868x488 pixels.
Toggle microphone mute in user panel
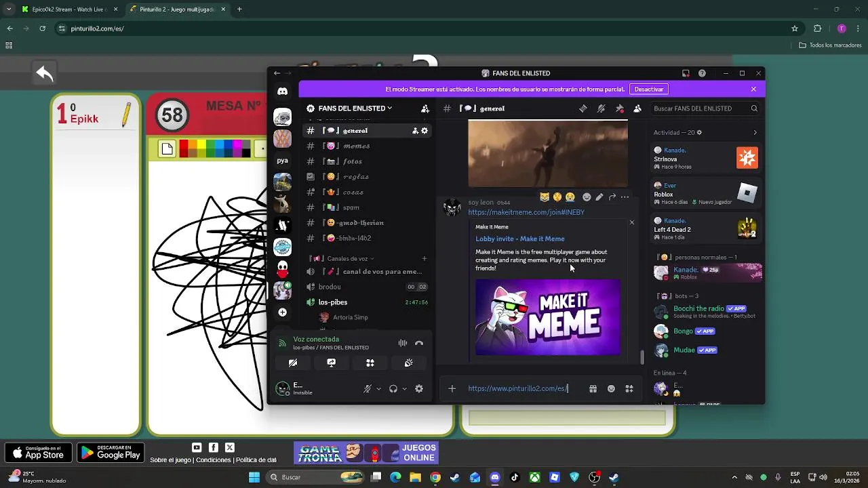tap(367, 388)
